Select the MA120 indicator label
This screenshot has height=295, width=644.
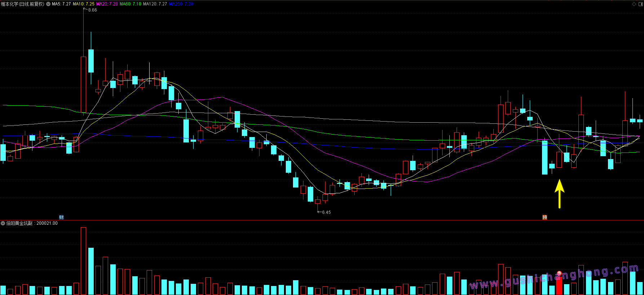155,4
